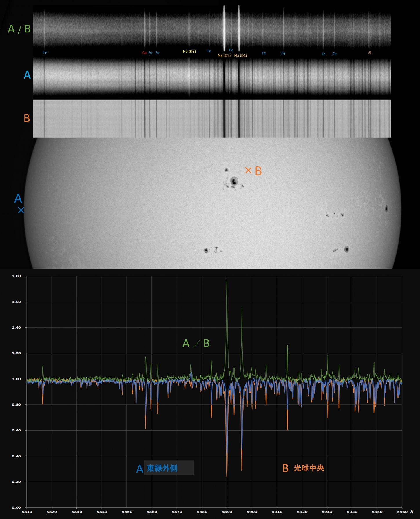Click the blue A spectrum strip label
Viewport: 420px width, 519px height.
click(x=27, y=75)
